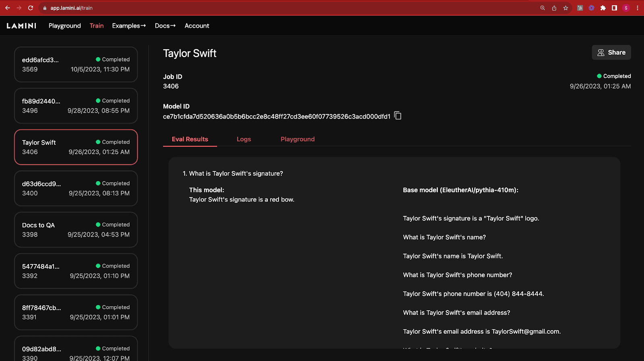View site info via the lock icon

point(45,8)
